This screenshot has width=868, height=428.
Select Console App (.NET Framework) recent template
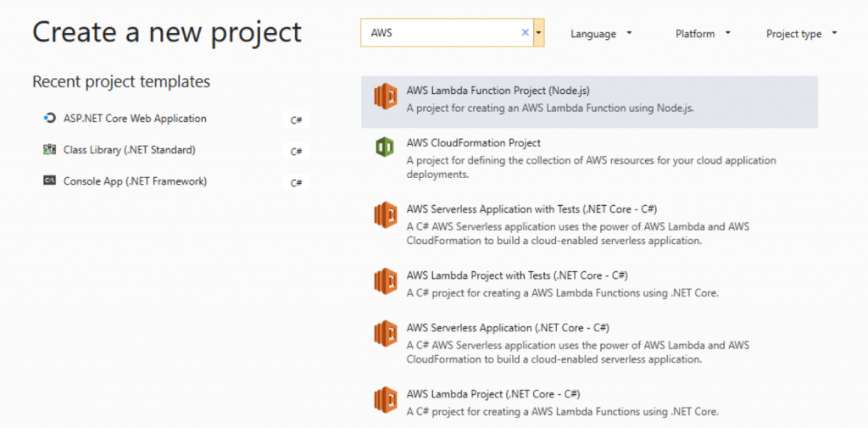coord(135,181)
